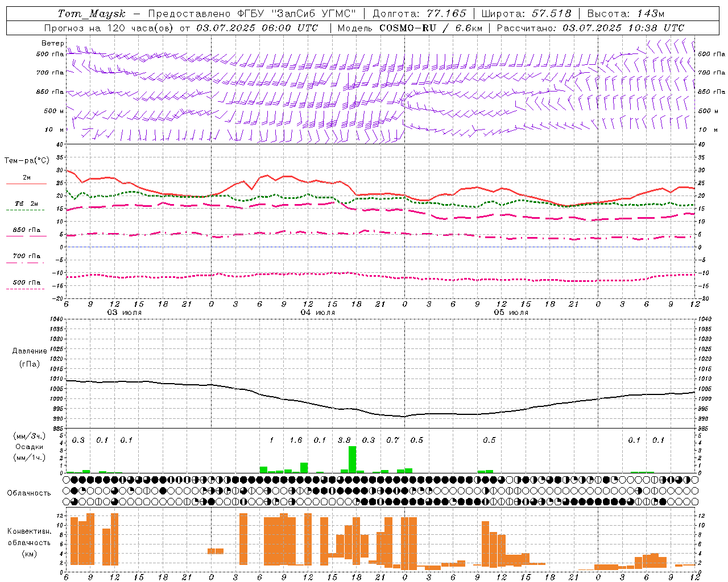Viewport: 728px width, 582px height.
Task: Select the elevation text Высота: 143м
Action: pyautogui.click(x=626, y=14)
